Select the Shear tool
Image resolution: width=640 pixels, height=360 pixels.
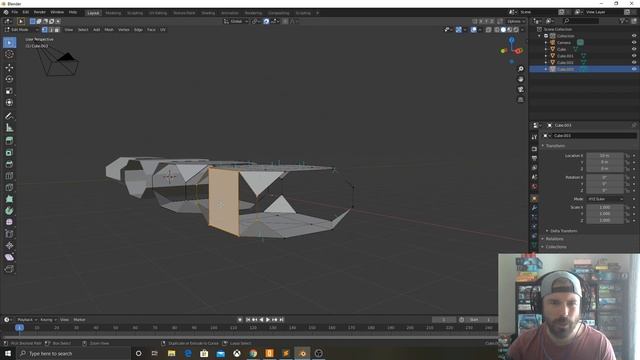click(9, 258)
